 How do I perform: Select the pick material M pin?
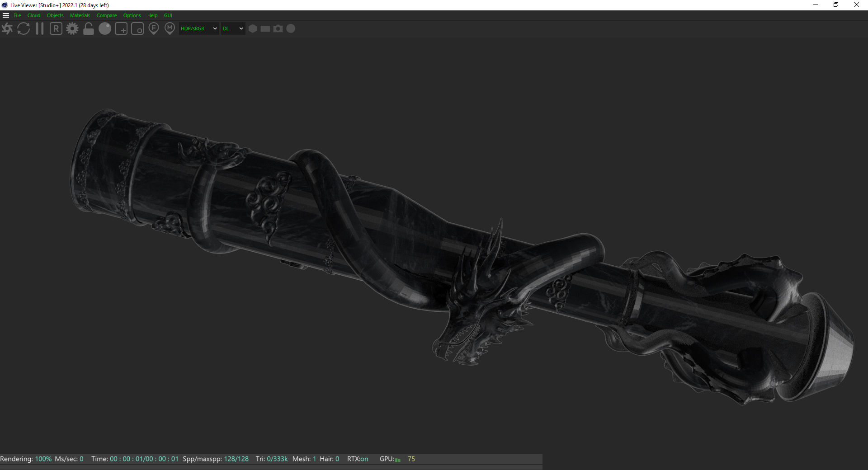[x=170, y=29]
